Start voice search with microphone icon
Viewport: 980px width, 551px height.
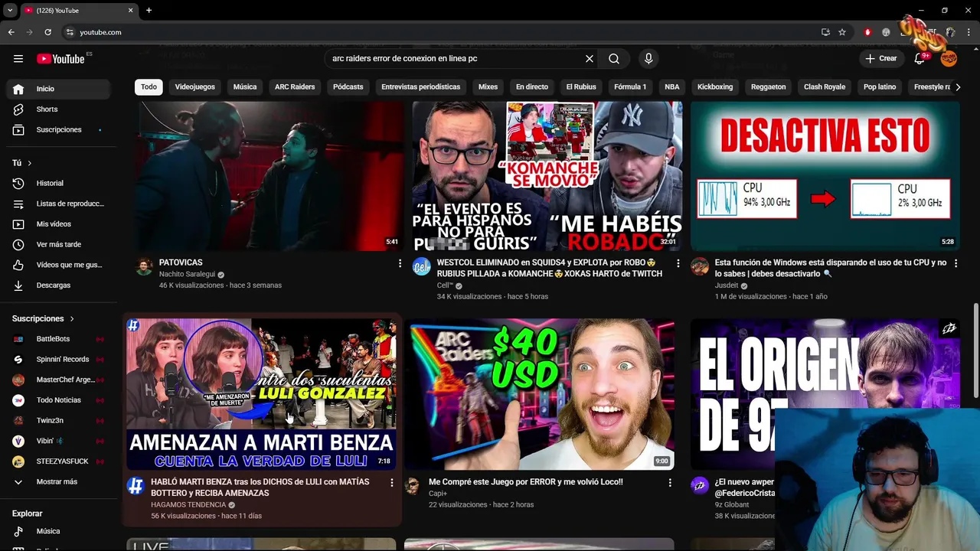(x=648, y=59)
